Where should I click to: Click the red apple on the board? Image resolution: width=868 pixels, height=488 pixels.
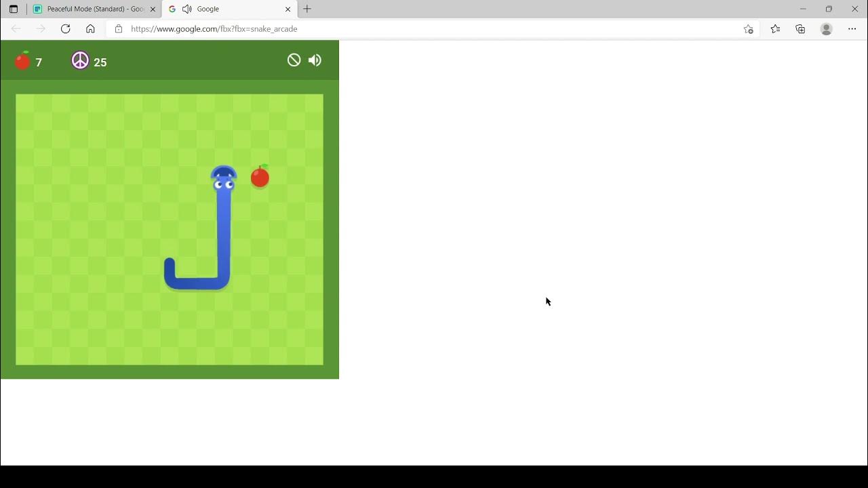[260, 176]
